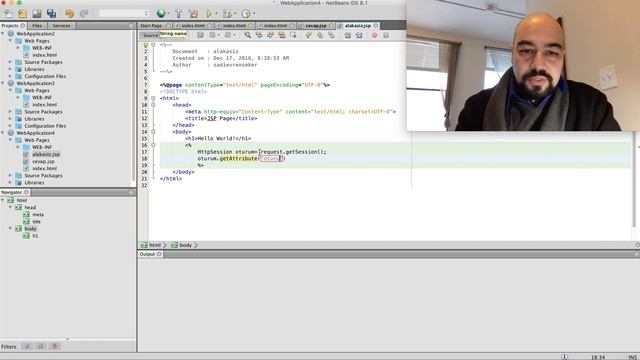Click the Open Project toolbar icon
Screen dimensions: 640x360
tap(37, 13)
